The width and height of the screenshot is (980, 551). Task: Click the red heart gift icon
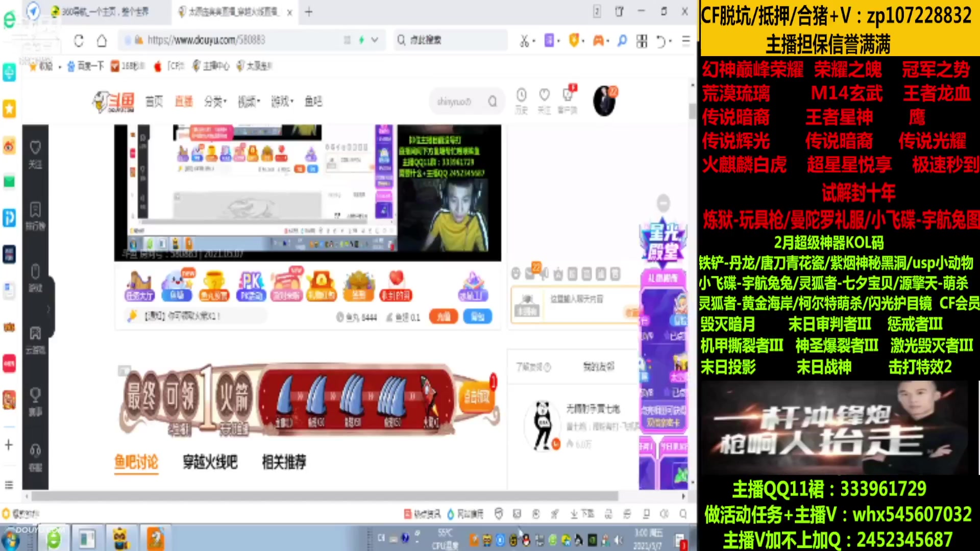(x=396, y=286)
